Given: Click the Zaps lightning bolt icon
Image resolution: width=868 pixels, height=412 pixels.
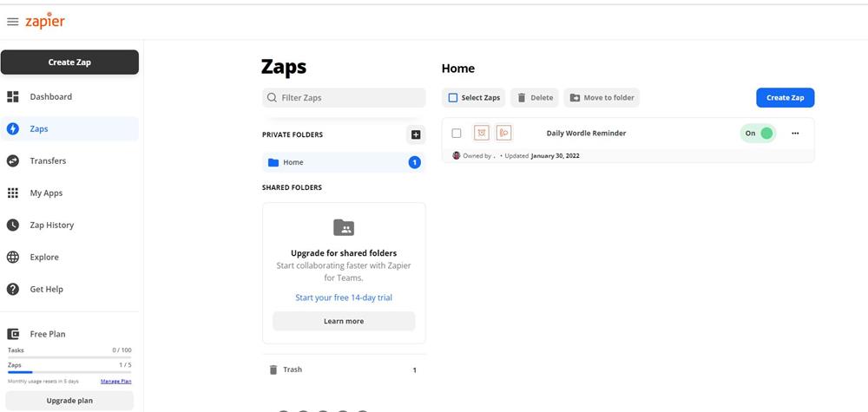Looking at the screenshot, I should [13, 129].
